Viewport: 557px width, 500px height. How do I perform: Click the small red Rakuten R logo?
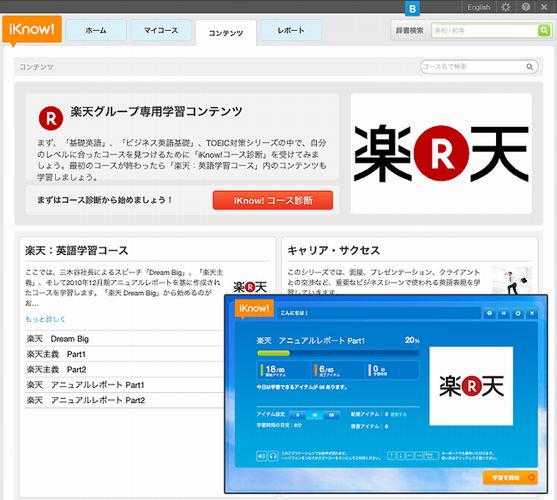click(51, 118)
